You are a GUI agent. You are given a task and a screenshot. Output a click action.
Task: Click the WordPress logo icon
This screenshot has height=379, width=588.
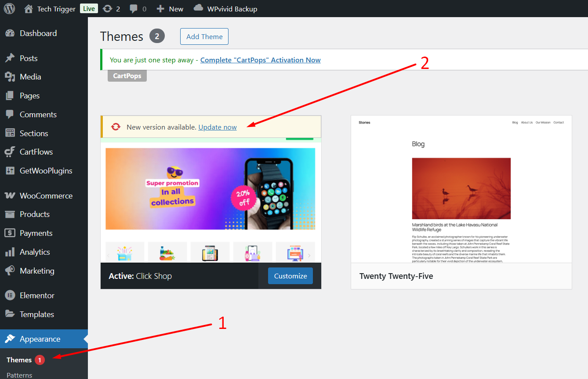point(10,9)
